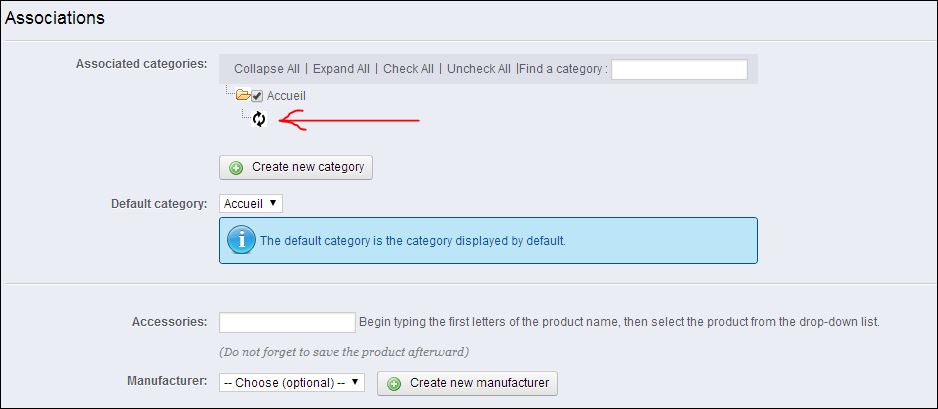The width and height of the screenshot is (938, 409).
Task: Click the green plus icon on Create new category
Action: click(236, 168)
